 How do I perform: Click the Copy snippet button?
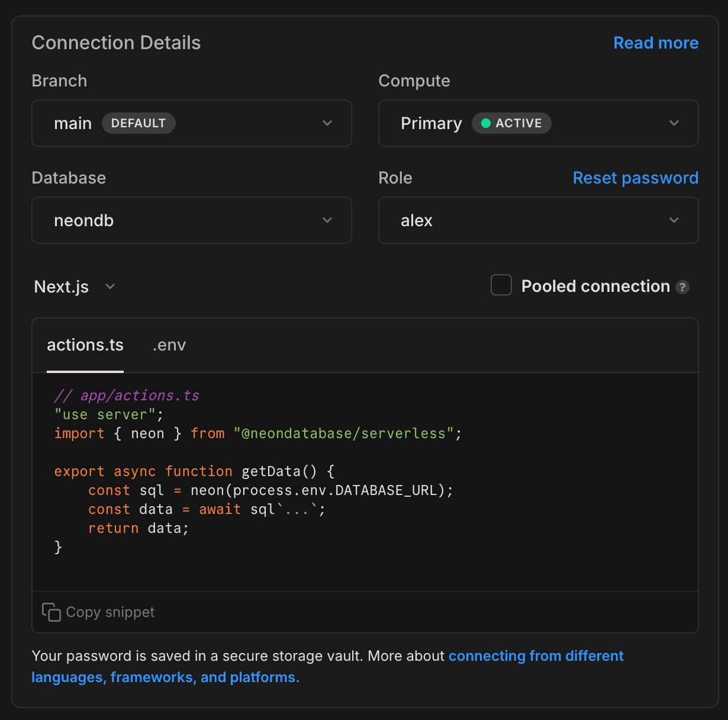tap(98, 612)
